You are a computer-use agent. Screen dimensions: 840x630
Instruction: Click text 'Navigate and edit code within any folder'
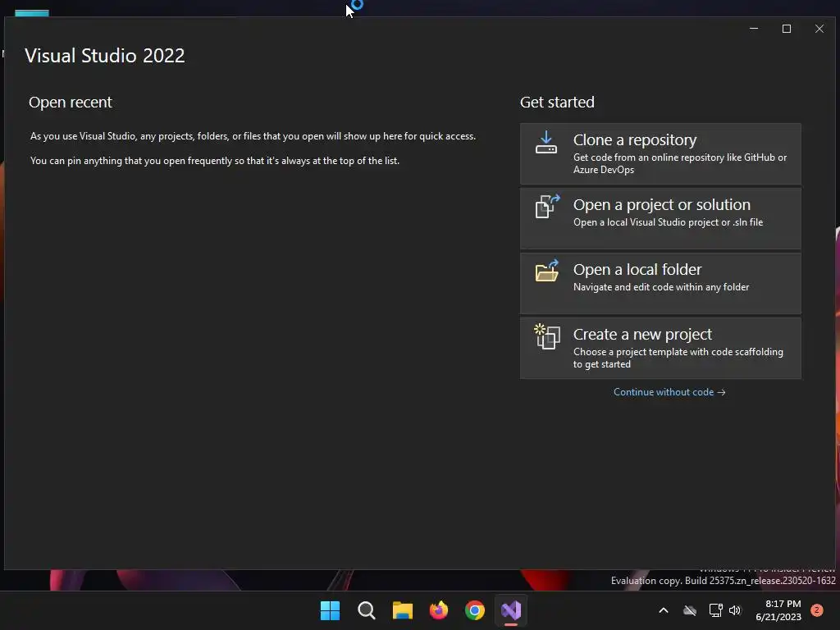[661, 287]
